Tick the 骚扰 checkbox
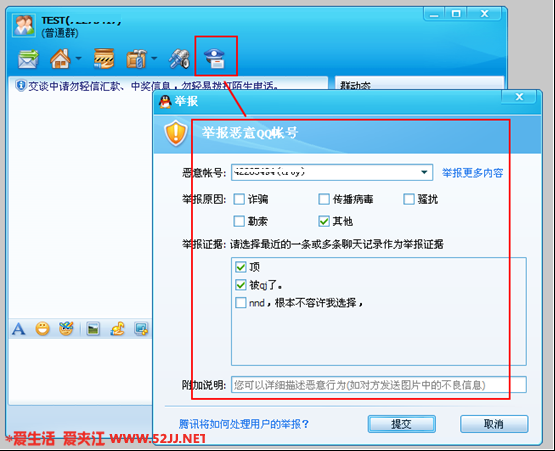The image size is (555, 451). pyautogui.click(x=409, y=199)
